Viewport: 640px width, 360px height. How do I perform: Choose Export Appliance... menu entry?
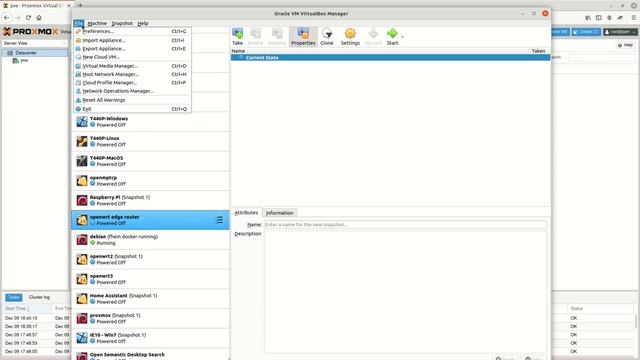(x=132, y=49)
